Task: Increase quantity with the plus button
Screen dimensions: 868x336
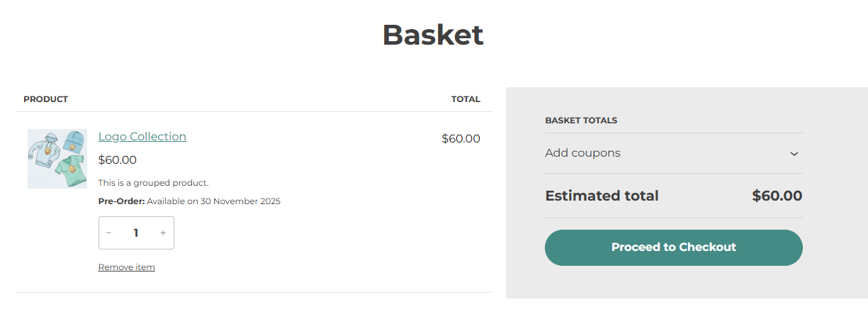Action: [163, 233]
